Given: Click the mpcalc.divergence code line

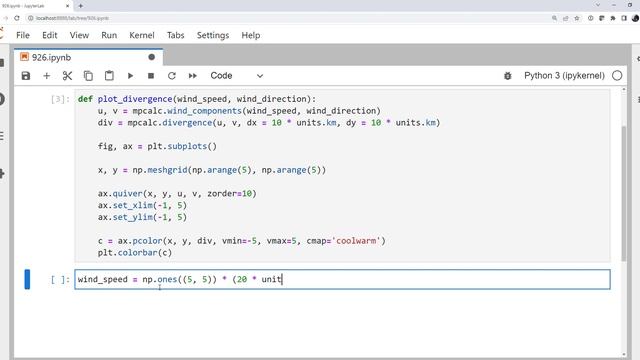Looking at the screenshot, I should (269, 123).
